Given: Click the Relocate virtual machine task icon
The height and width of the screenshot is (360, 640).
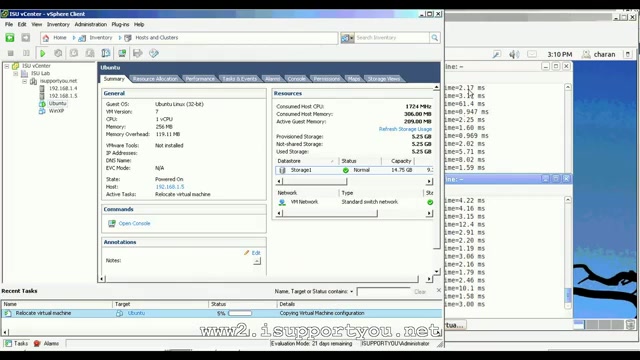Looking at the screenshot, I should coord(7,313).
